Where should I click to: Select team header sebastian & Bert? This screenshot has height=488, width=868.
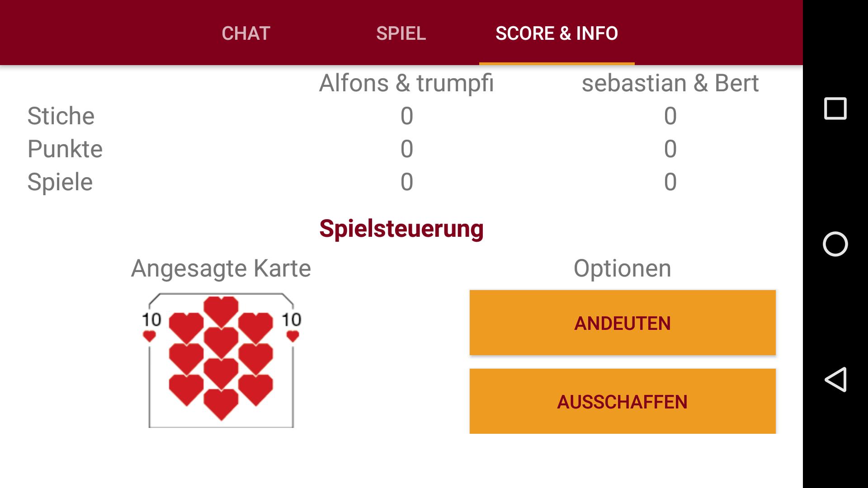[x=670, y=83]
